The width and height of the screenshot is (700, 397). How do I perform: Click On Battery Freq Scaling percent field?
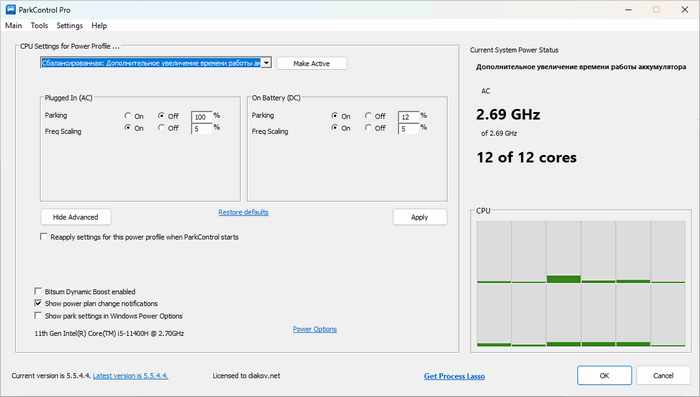click(x=408, y=129)
